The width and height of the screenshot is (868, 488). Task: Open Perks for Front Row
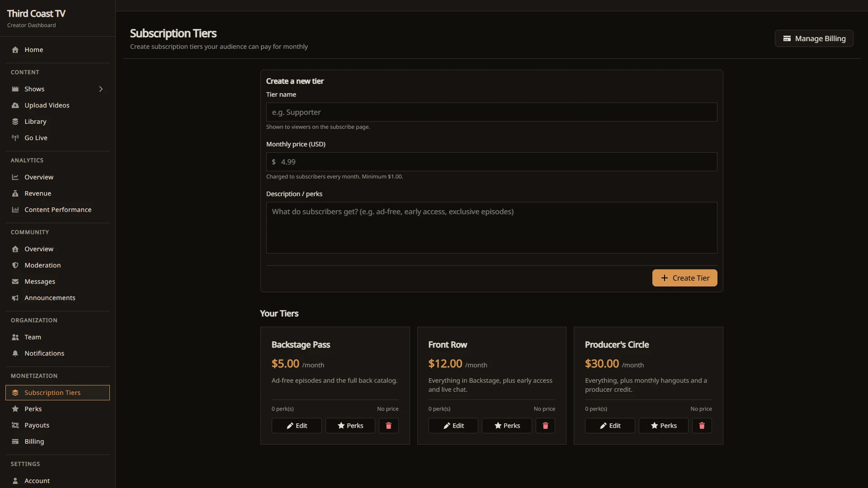(x=507, y=426)
